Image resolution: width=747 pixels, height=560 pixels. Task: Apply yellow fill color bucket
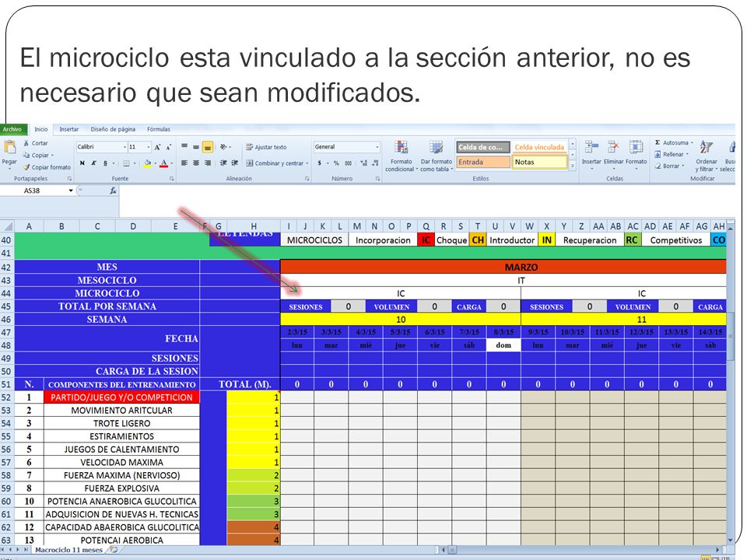tap(148, 163)
